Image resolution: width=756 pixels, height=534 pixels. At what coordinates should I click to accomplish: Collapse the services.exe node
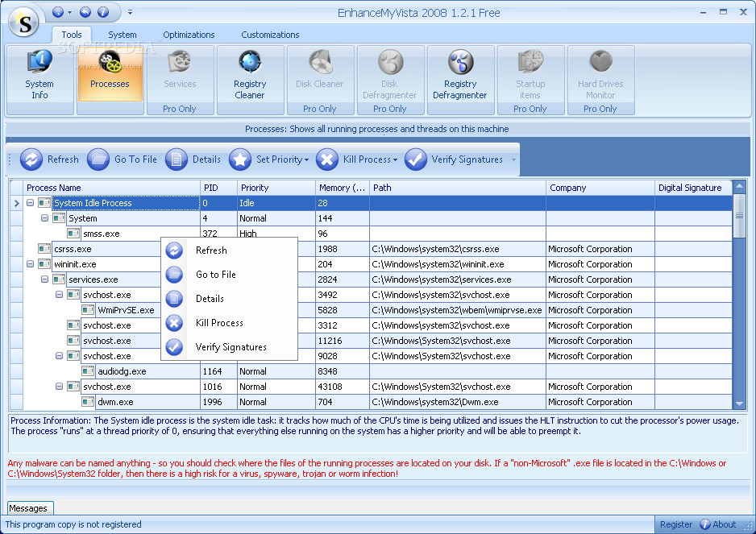[x=44, y=279]
